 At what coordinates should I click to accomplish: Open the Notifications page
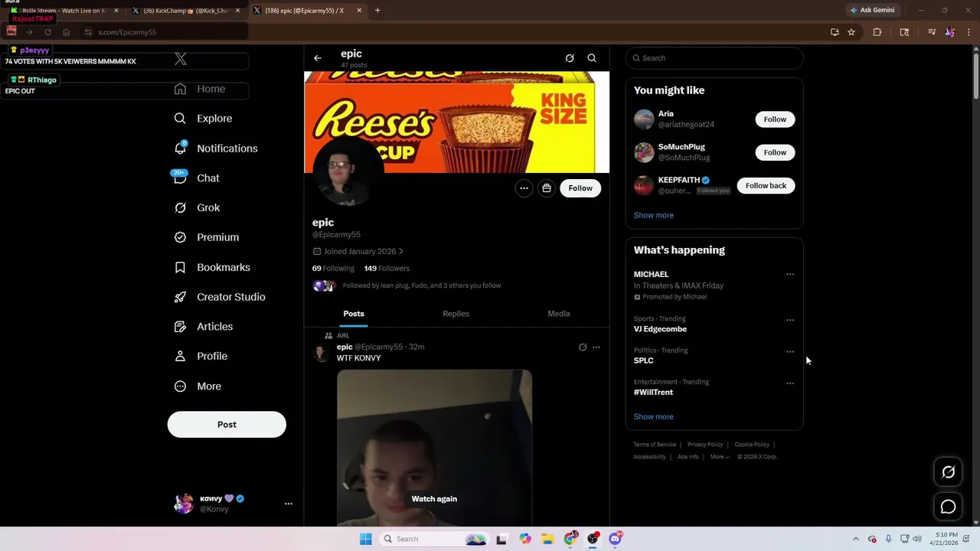click(x=216, y=148)
